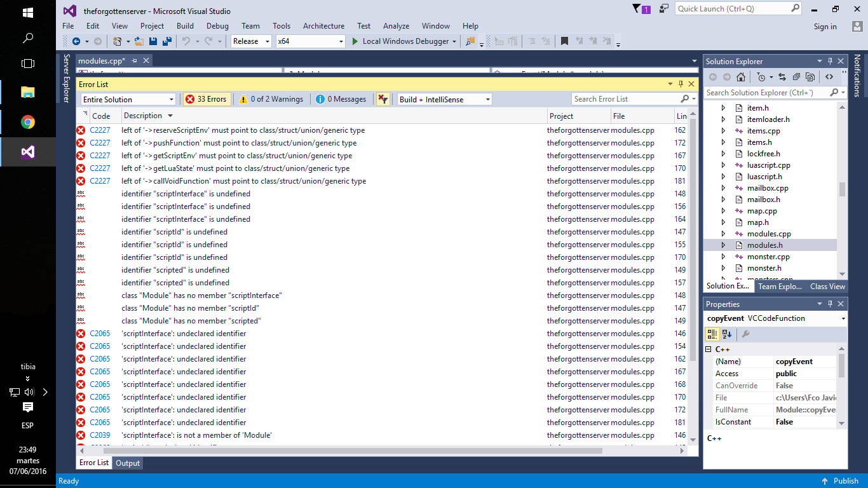Open the Debug menu
Screen dimensions: 868x488
click(x=217, y=26)
